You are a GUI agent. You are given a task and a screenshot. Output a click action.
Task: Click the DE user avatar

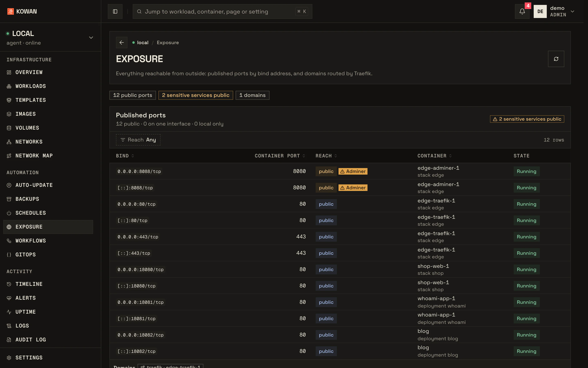click(540, 11)
